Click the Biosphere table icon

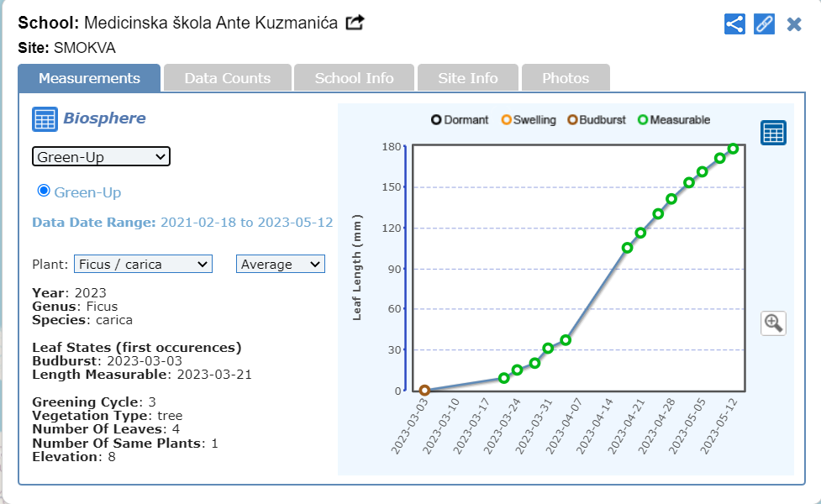[45, 119]
